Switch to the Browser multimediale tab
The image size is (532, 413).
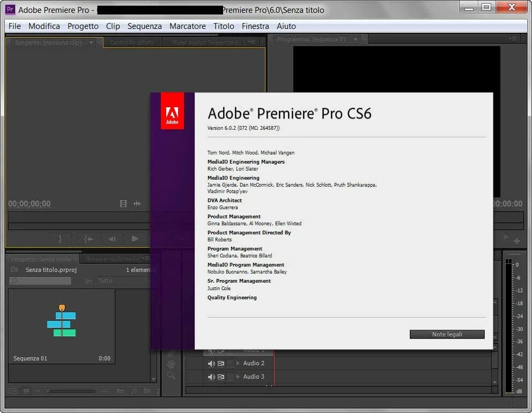pyautogui.click(x=113, y=259)
